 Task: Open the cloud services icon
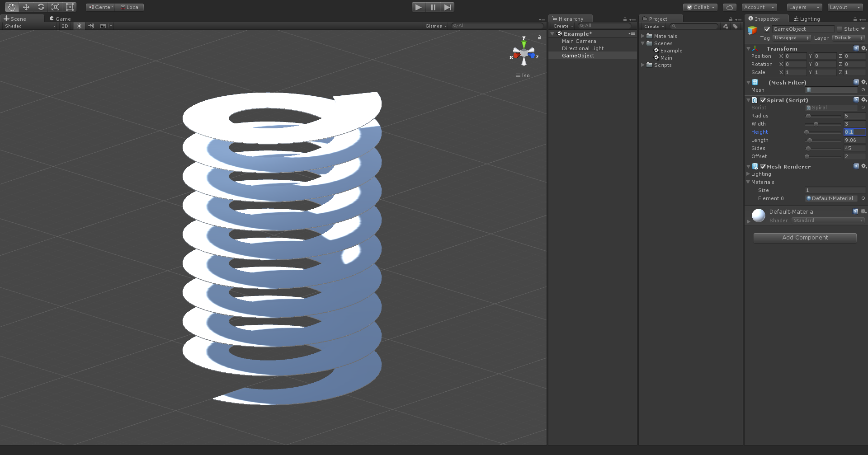729,7
